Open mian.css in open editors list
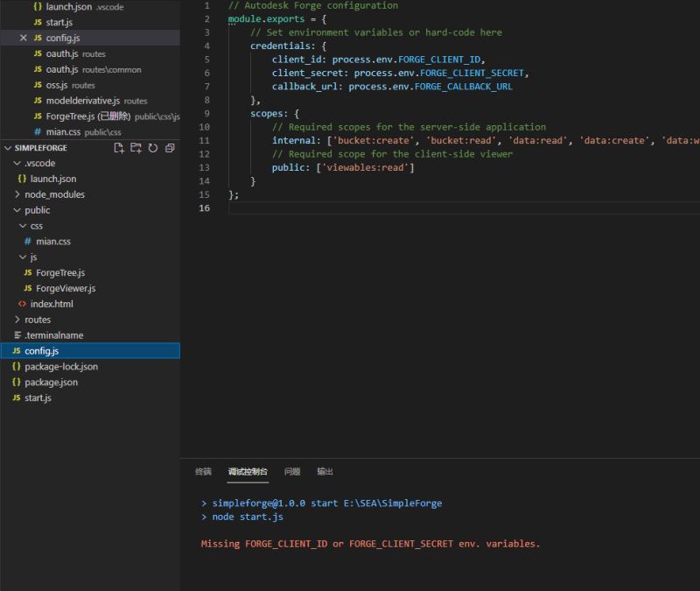The width and height of the screenshot is (700, 591). click(90, 132)
